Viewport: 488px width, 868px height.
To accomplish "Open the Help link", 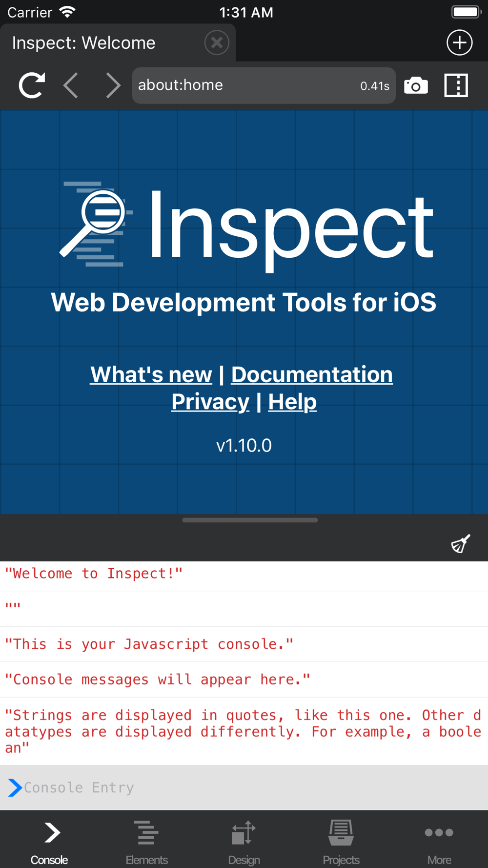I will tap(292, 402).
